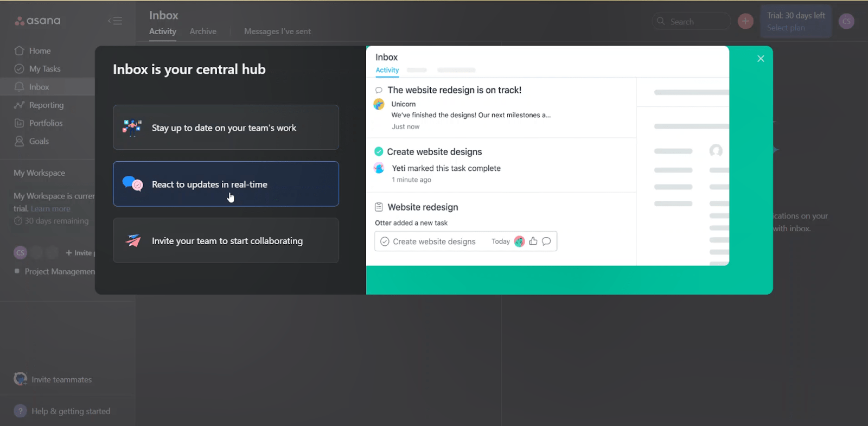Open Portfolios in the sidebar
Viewport: 868px width, 426px height.
46,123
